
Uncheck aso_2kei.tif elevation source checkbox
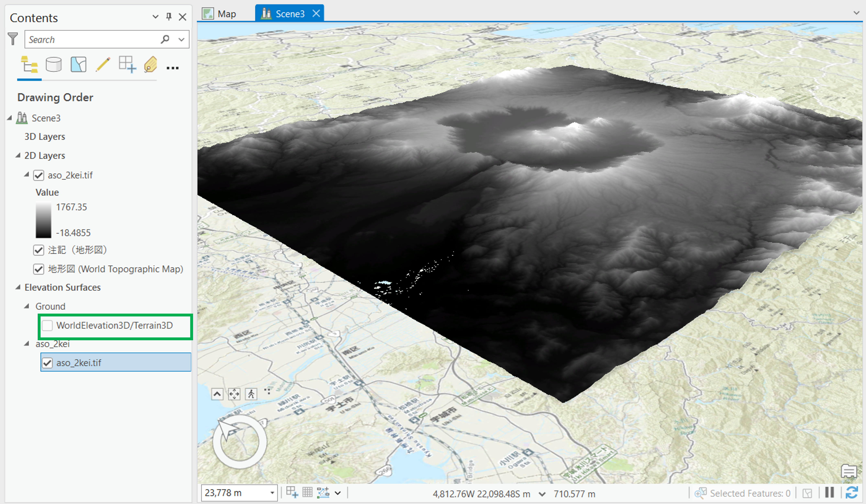(47, 363)
